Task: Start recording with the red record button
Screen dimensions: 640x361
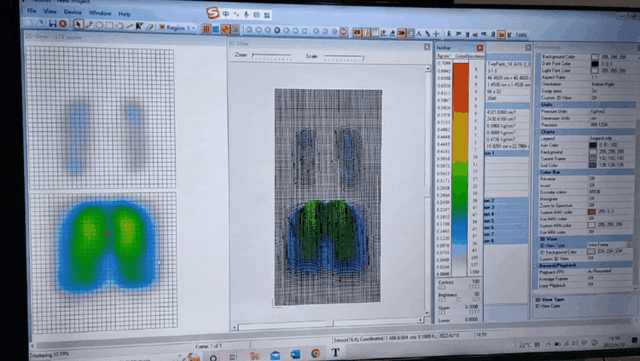Action: click(63, 24)
